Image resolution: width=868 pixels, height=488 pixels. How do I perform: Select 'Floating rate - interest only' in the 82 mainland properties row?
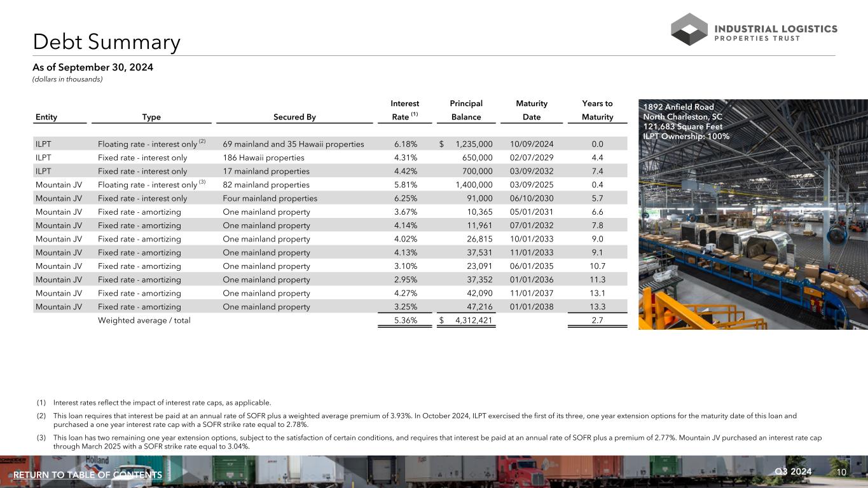[x=148, y=185]
